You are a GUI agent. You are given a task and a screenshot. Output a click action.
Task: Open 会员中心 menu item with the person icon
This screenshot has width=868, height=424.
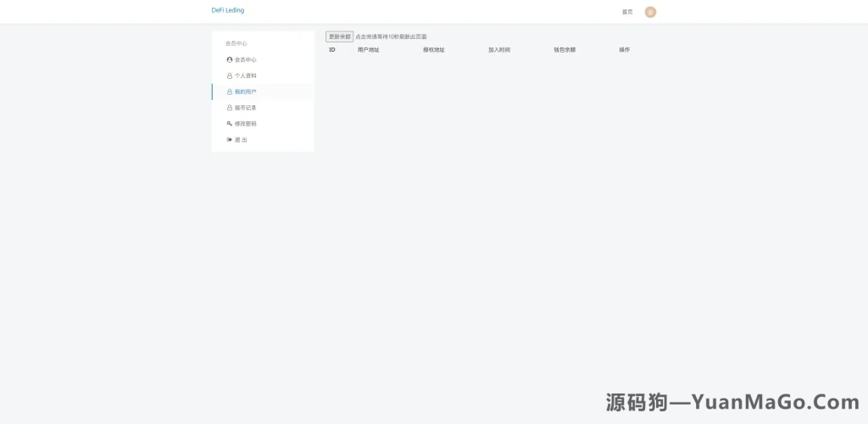point(242,59)
